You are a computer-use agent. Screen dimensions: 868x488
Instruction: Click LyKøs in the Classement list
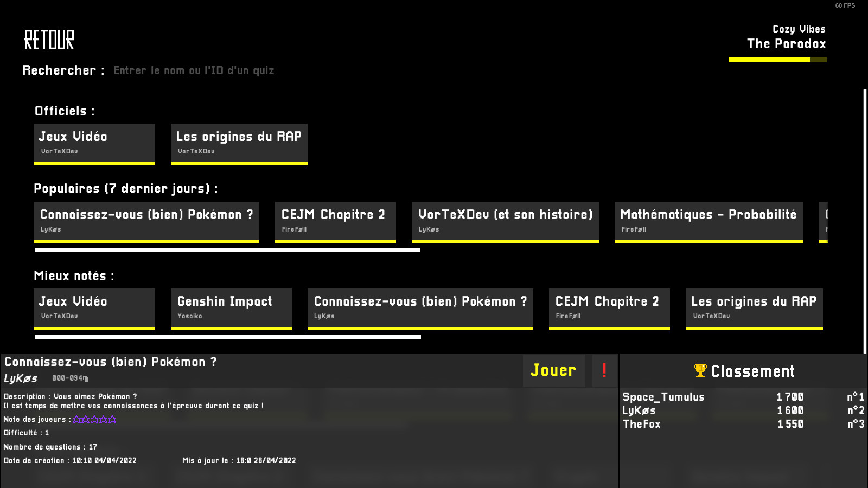tap(640, 410)
